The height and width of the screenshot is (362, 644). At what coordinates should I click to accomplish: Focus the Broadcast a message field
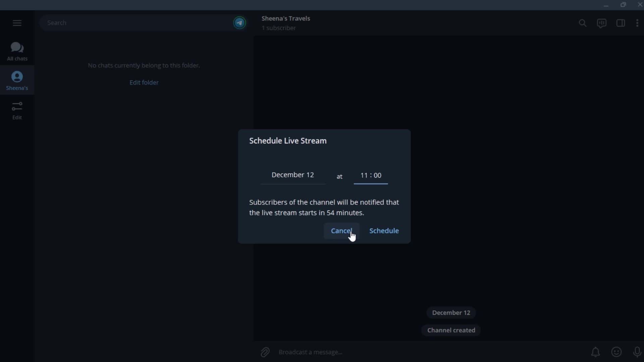pyautogui.click(x=431, y=352)
